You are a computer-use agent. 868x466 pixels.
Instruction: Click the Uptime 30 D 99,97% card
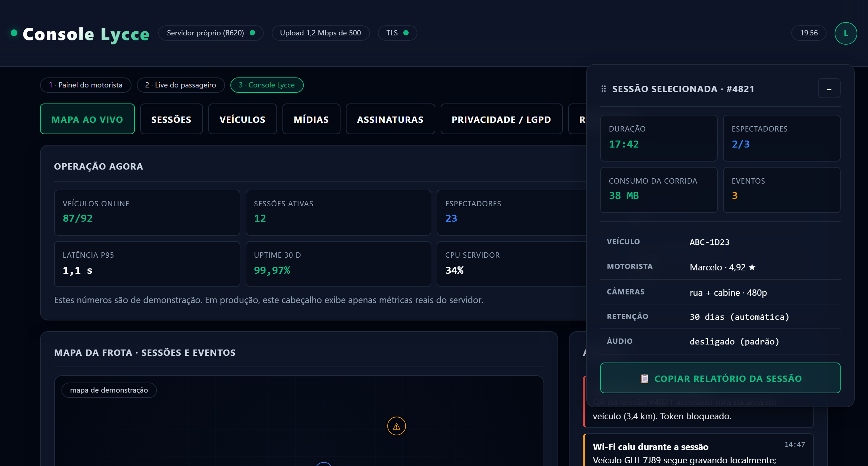338,264
